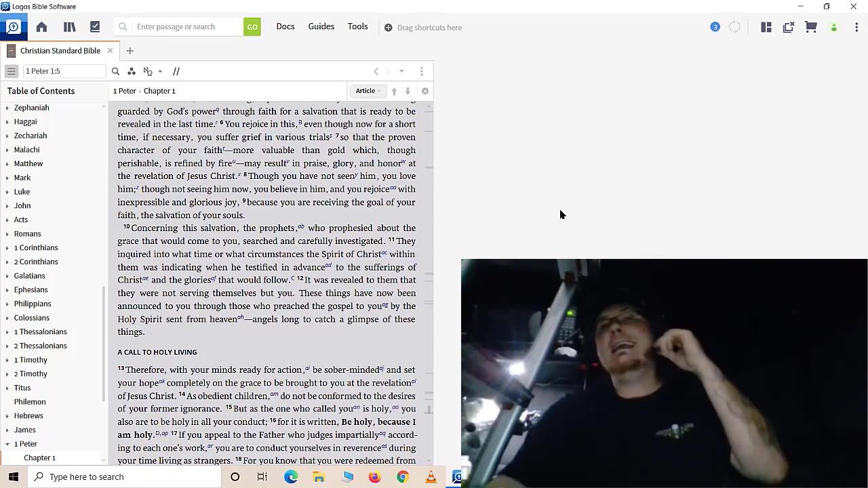The width and height of the screenshot is (868, 488).
Task: Open the Windows Start menu
Action: point(14,476)
